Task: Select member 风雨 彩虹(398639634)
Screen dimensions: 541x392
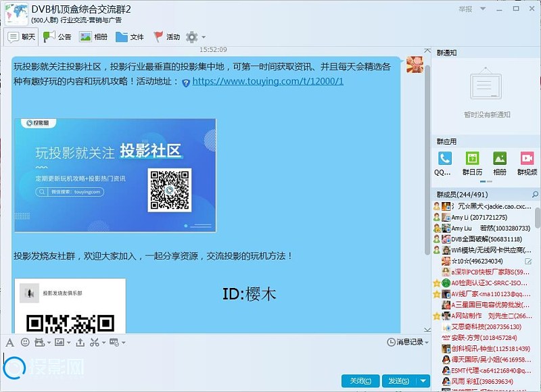Action: (x=483, y=382)
